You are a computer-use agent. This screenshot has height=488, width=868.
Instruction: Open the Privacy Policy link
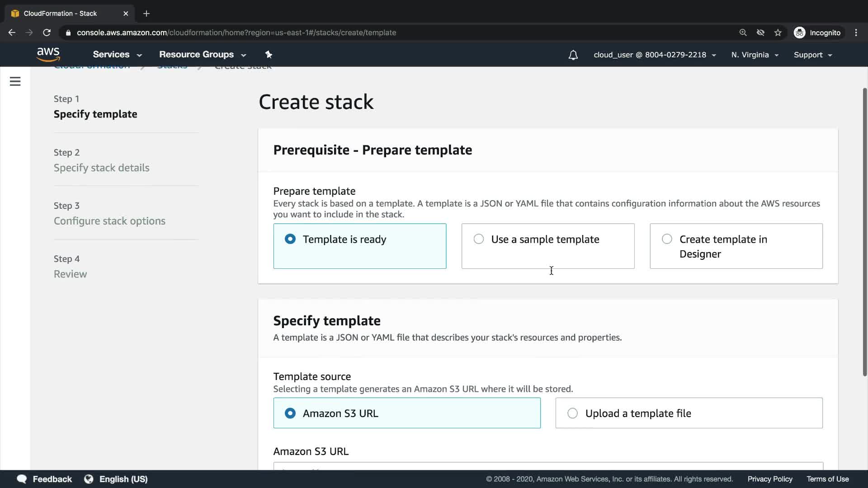[769, 479]
